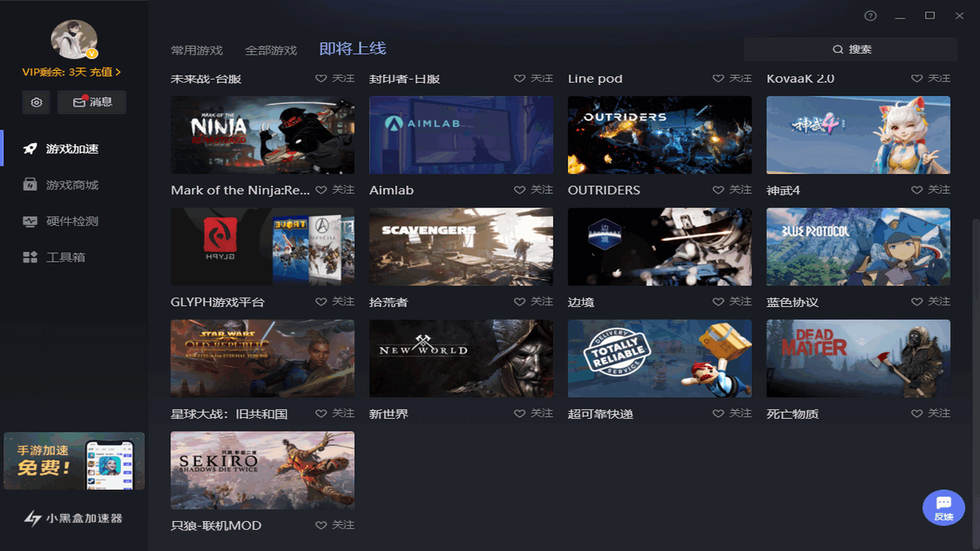Click the heart icon for KovaaK 2.0
The height and width of the screenshot is (551, 980).
917,78
